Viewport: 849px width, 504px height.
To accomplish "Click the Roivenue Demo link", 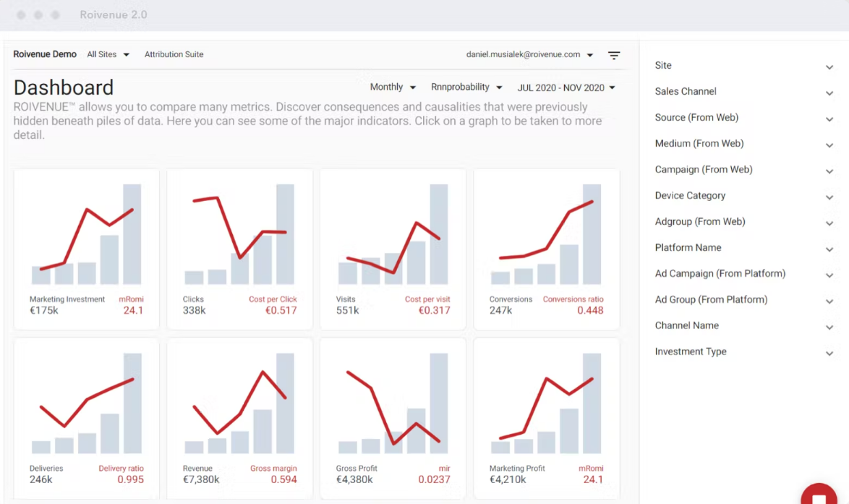I will [x=45, y=54].
